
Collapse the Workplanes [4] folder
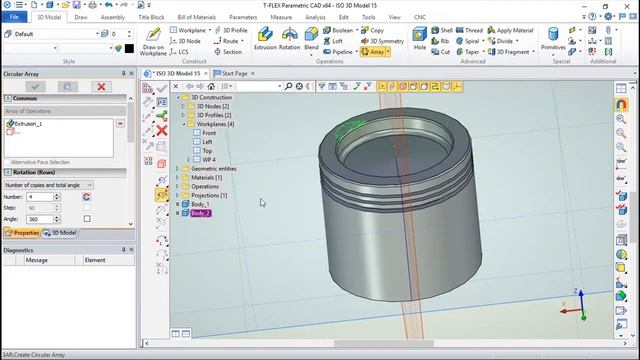pos(184,124)
